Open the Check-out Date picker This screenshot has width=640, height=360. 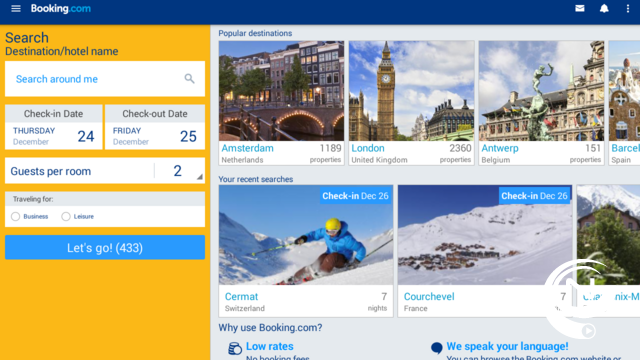155,127
